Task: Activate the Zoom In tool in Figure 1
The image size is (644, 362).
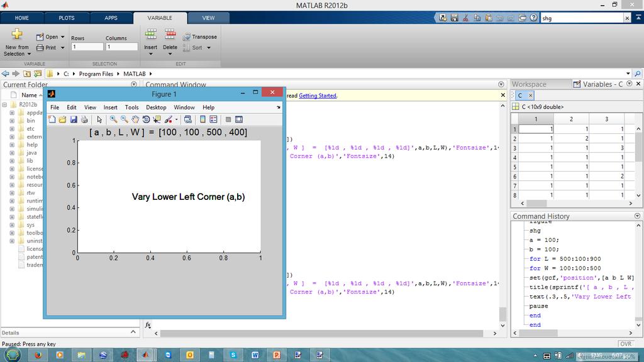Action: [113, 119]
